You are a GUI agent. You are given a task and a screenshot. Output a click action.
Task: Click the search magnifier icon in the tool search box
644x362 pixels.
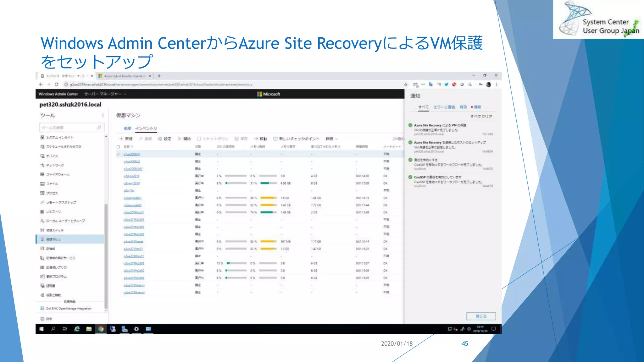(x=99, y=127)
